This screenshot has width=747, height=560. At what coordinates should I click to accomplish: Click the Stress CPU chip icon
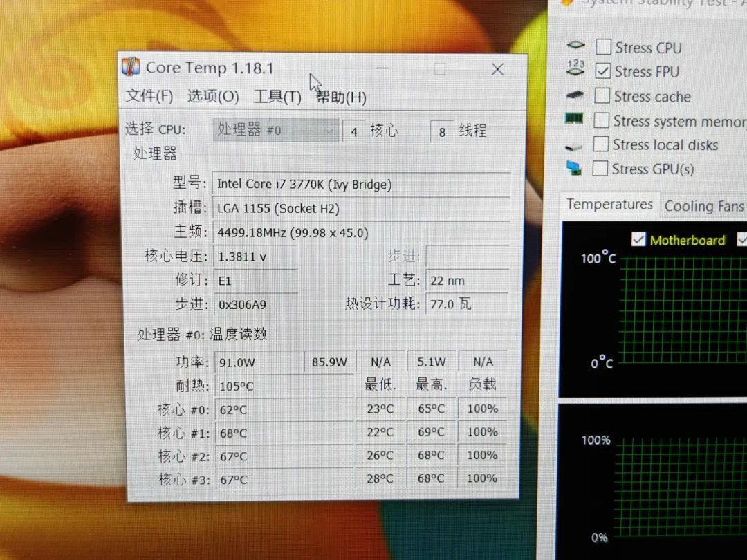(x=575, y=45)
